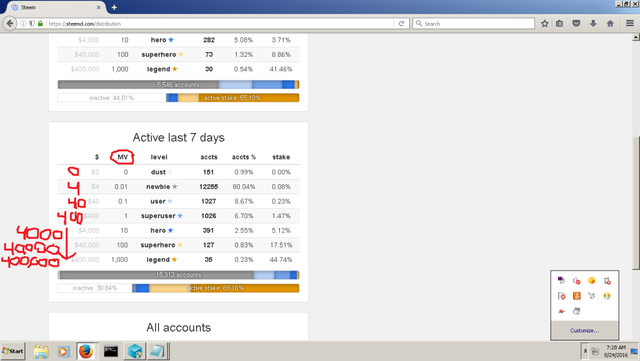Click the 44.74% stake value
Viewport: 640px width, 361px height.
(x=281, y=260)
